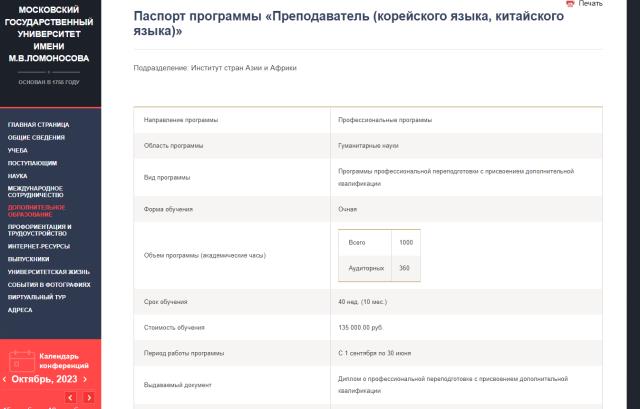Go to next month after Октябрь, 2023
The width and height of the screenshot is (640, 409).
click(85, 380)
